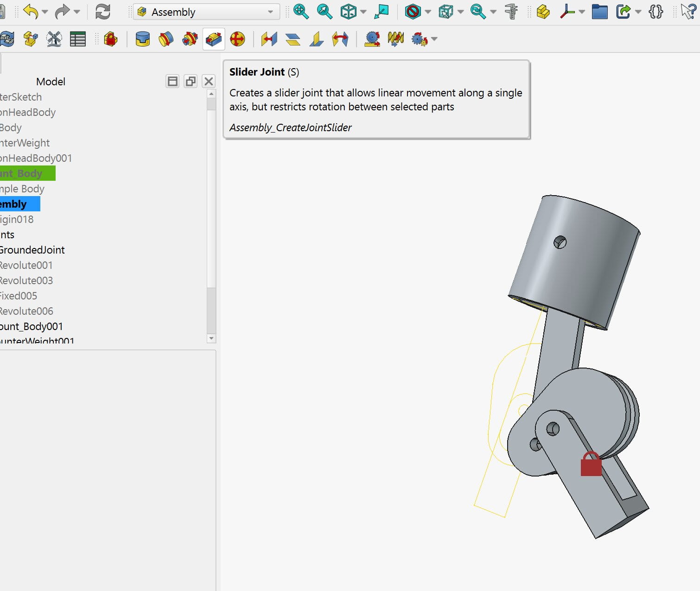Select the green highlighted unt_Body item
Image resolution: width=700 pixels, height=591 pixels.
click(x=27, y=173)
